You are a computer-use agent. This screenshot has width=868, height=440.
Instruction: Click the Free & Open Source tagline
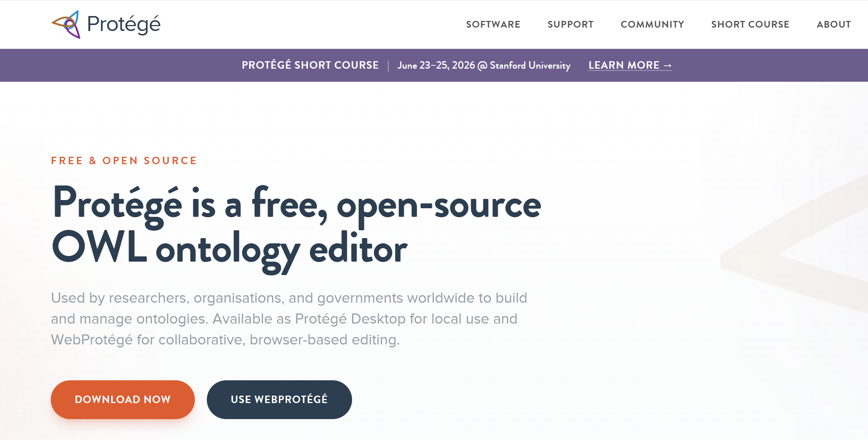click(x=124, y=160)
